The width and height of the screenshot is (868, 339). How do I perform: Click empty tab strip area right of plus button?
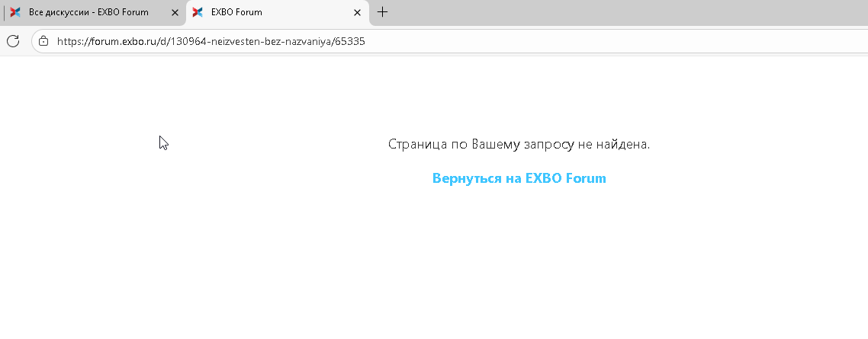(610, 12)
